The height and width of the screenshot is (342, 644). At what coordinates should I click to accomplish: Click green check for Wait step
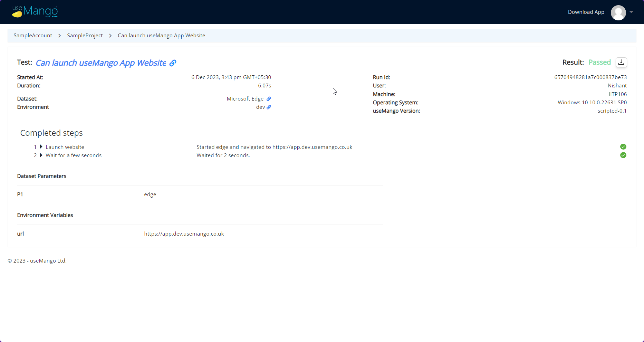click(x=623, y=155)
